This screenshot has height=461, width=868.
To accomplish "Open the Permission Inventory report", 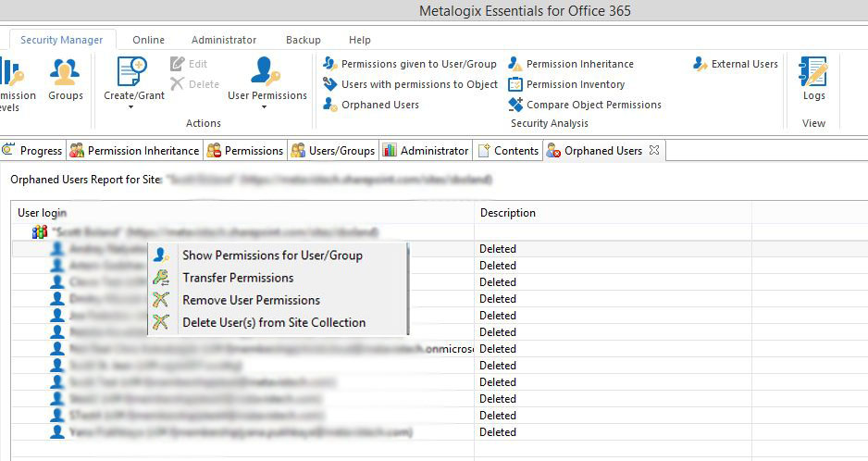I will 515,84.
